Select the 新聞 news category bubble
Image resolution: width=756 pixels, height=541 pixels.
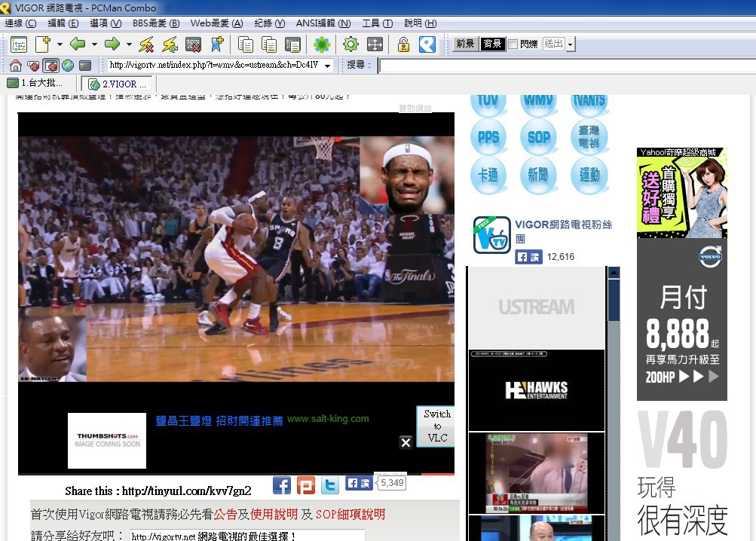539,175
